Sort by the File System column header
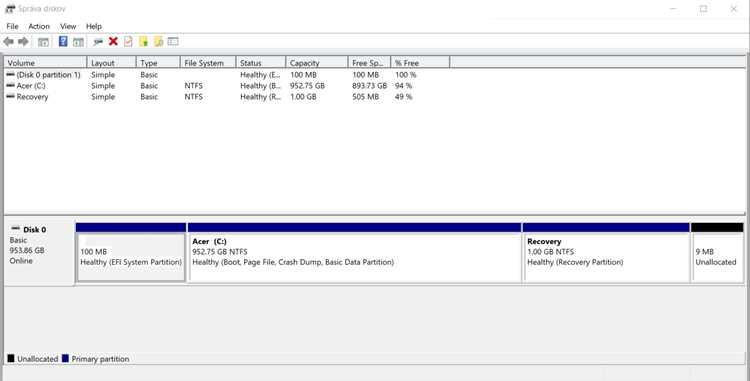This screenshot has height=381, width=750. pyautogui.click(x=208, y=63)
